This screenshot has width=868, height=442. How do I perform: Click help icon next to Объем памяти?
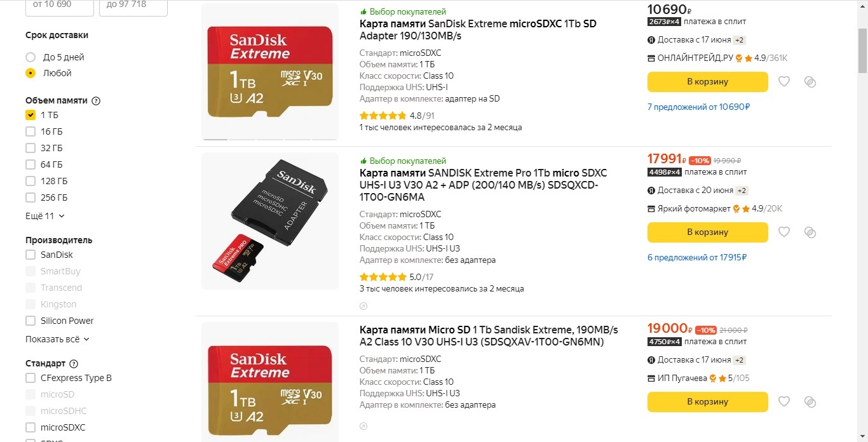(x=96, y=101)
